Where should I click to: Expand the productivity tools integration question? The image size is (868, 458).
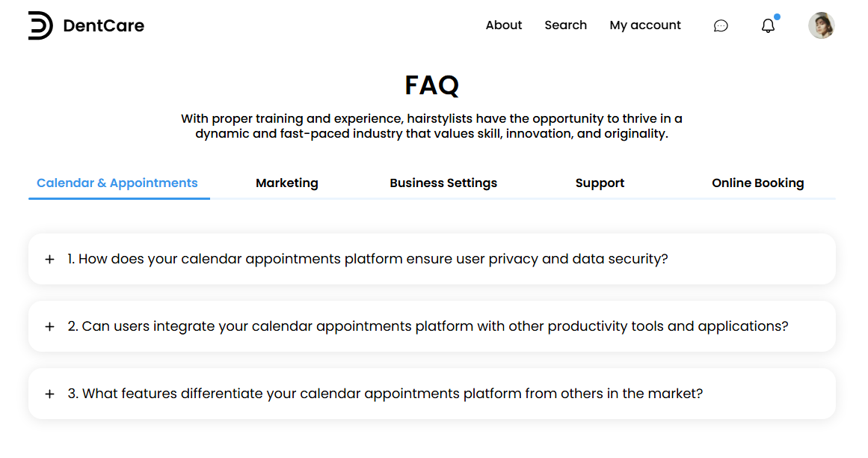pyautogui.click(x=434, y=326)
